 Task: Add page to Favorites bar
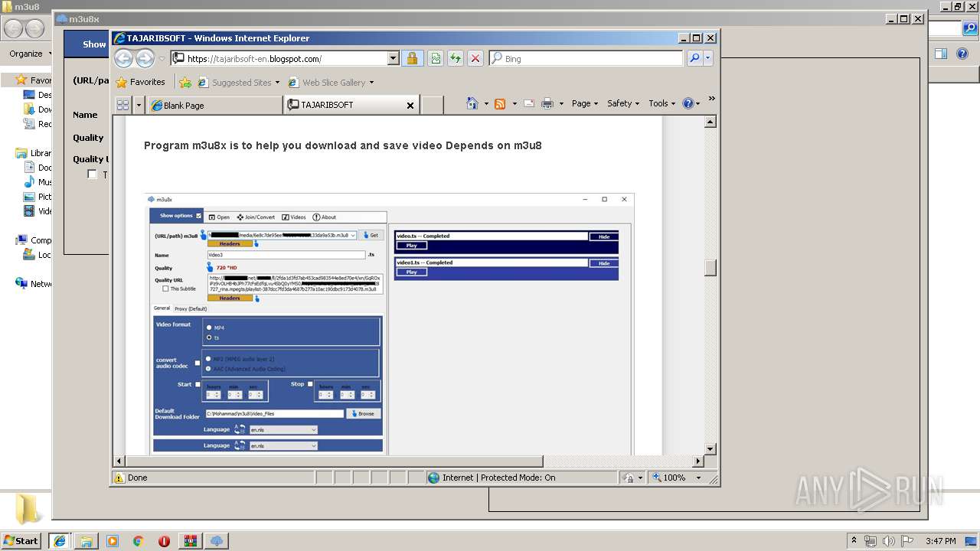185,82
